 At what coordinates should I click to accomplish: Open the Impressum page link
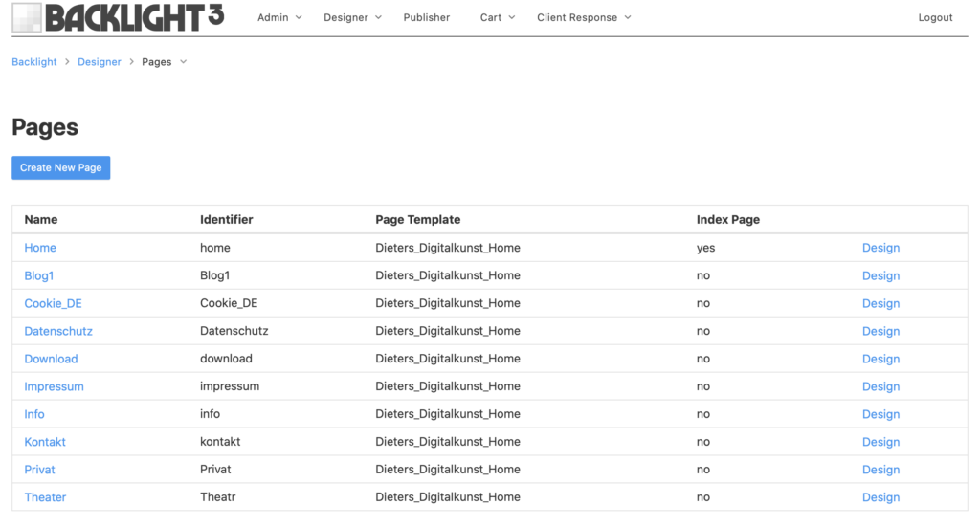(x=54, y=386)
